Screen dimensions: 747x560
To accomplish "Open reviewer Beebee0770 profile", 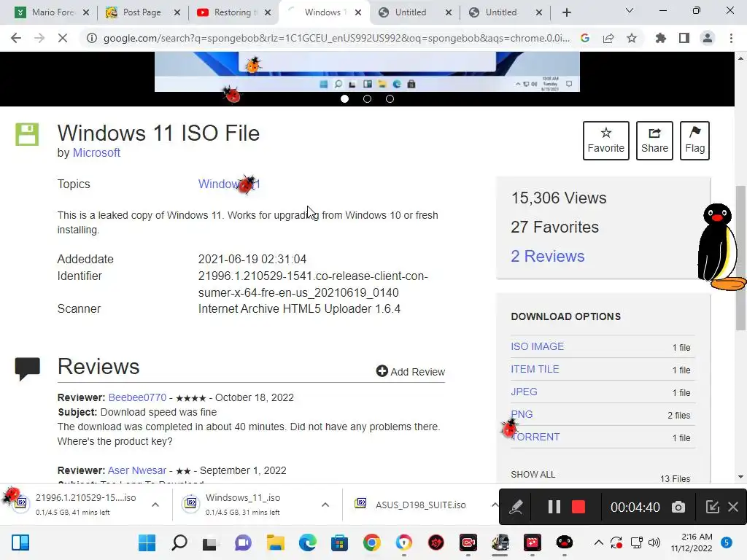I will tap(137, 397).
